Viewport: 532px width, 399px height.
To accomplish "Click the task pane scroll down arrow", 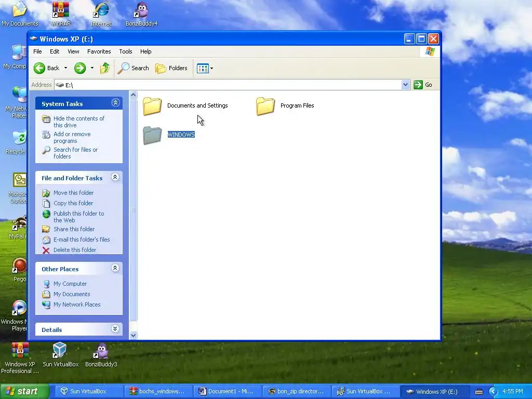I will (x=134, y=335).
